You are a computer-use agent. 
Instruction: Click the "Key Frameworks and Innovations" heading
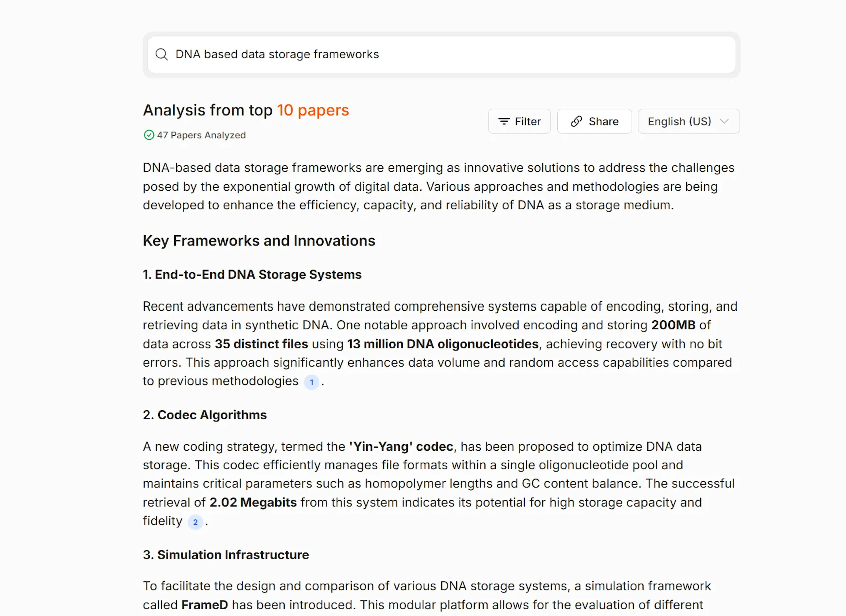point(259,241)
